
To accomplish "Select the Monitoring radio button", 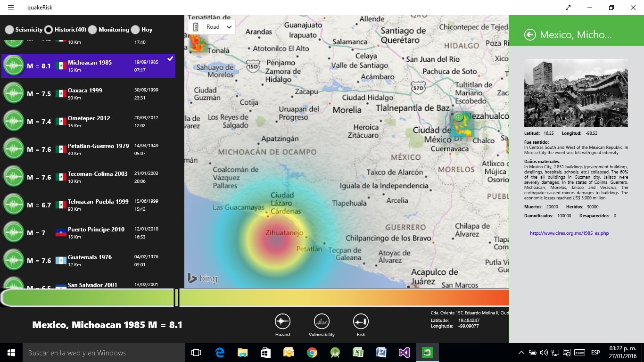I will pos(92,30).
